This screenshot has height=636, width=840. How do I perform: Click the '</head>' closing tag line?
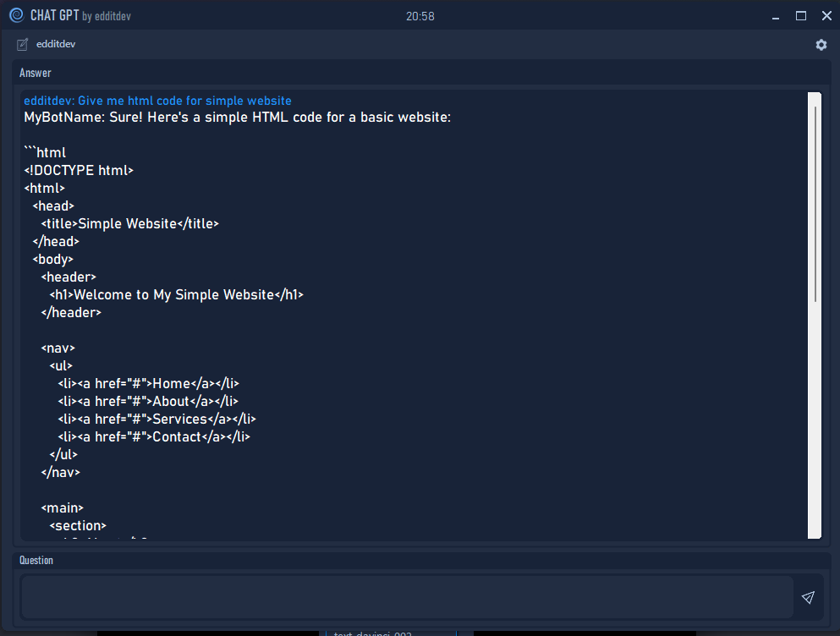pyautogui.click(x=56, y=242)
